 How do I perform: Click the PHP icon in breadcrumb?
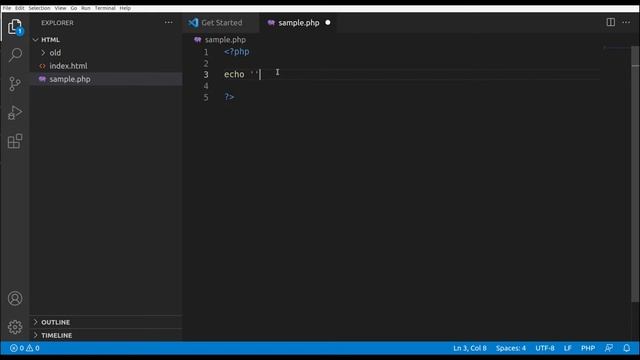click(198, 40)
